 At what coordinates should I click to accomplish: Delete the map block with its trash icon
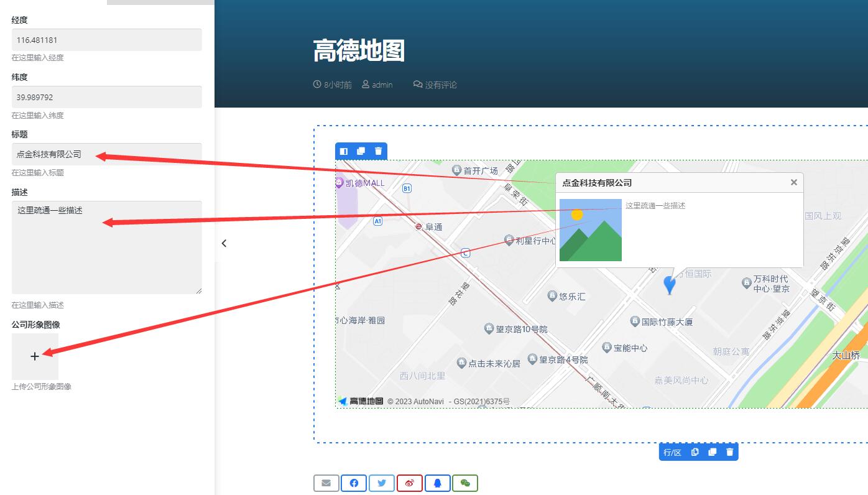coord(378,151)
